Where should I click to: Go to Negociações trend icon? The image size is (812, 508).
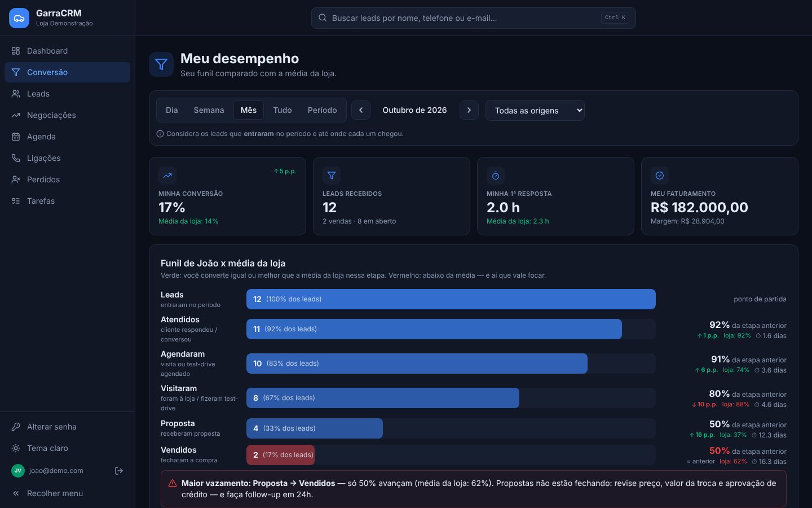tap(16, 115)
